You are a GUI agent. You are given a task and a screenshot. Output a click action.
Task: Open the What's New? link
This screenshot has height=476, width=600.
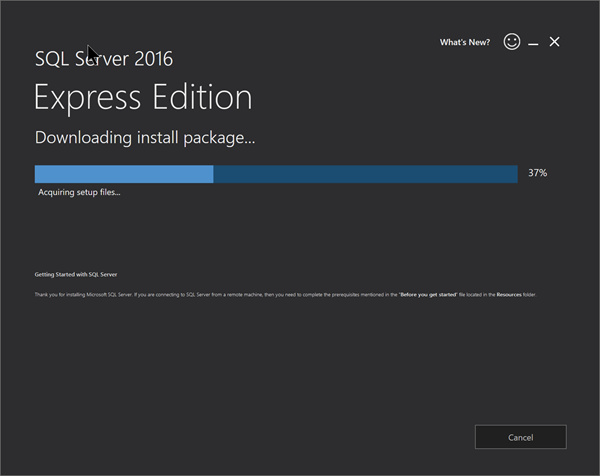click(465, 42)
